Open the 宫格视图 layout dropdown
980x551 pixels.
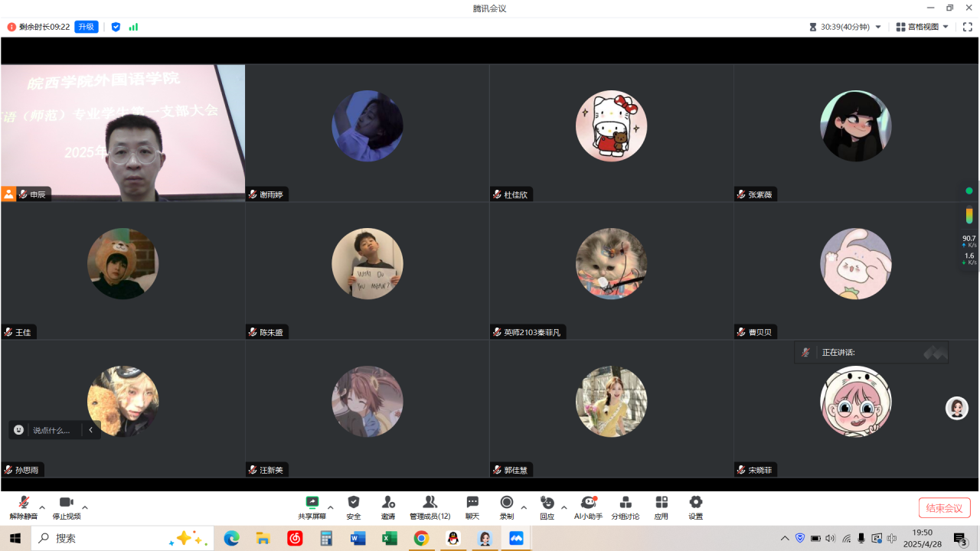(x=923, y=27)
